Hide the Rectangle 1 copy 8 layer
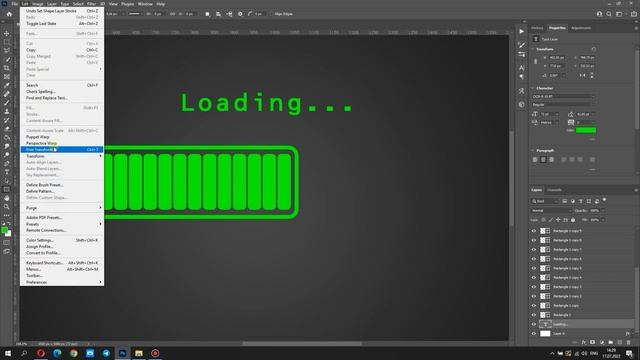Viewport: 640px width, 360px height. [533, 240]
